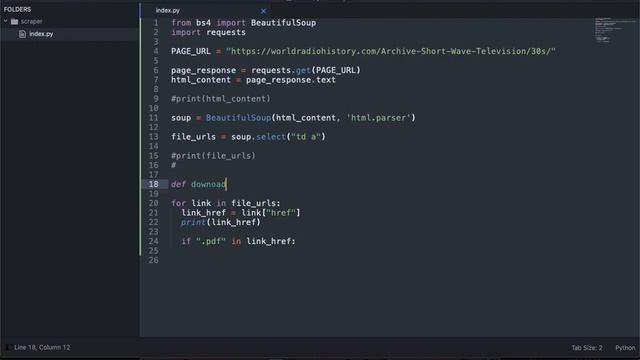This screenshot has width=640, height=360.
Task: Click line number 26 in gutter
Action: (x=153, y=260)
